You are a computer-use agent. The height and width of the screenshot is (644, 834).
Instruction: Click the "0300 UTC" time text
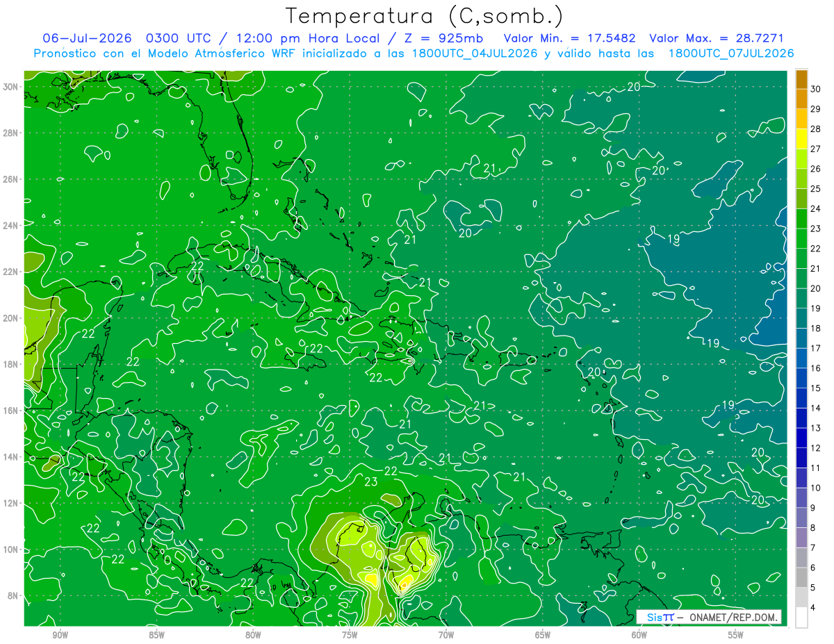coord(180,38)
